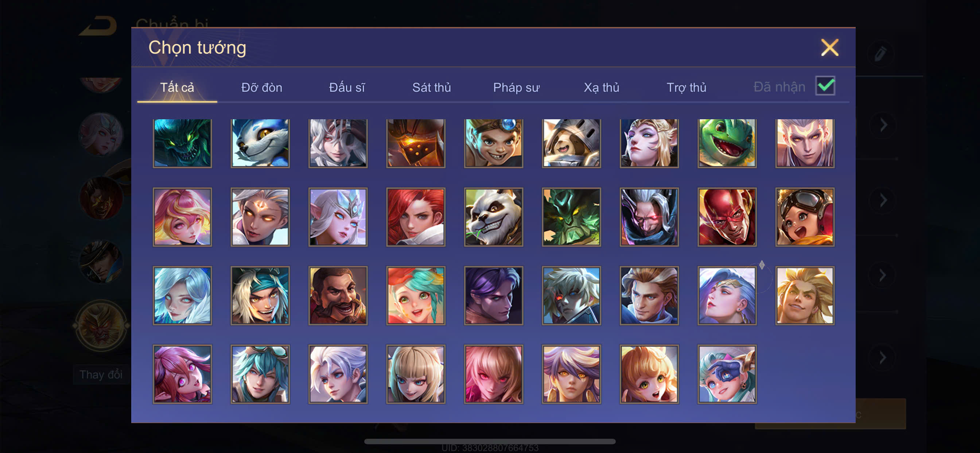Image resolution: width=980 pixels, height=453 pixels.
Task: Choose the boy with headlamp goggles portrait
Action: pos(493,143)
